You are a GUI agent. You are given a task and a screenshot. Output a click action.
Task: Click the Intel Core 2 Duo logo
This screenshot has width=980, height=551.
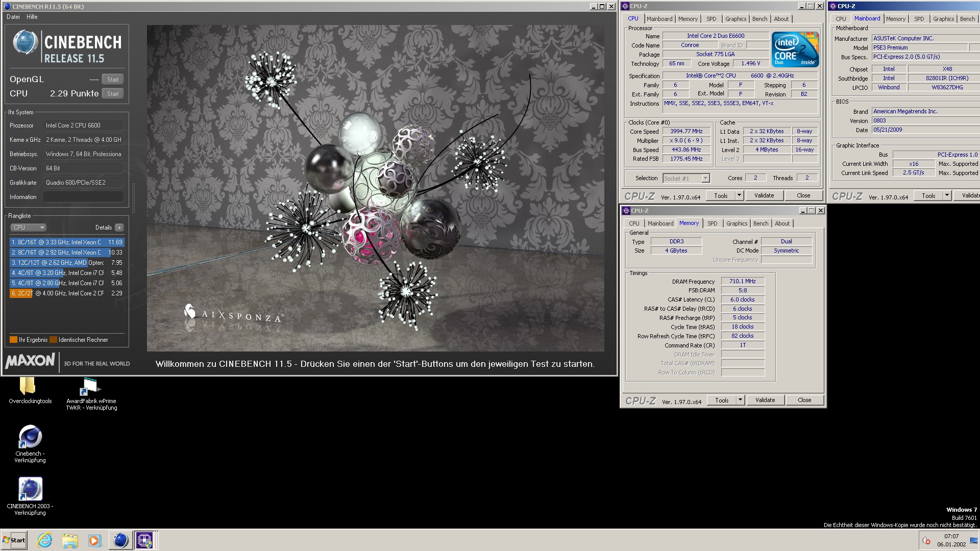point(795,49)
